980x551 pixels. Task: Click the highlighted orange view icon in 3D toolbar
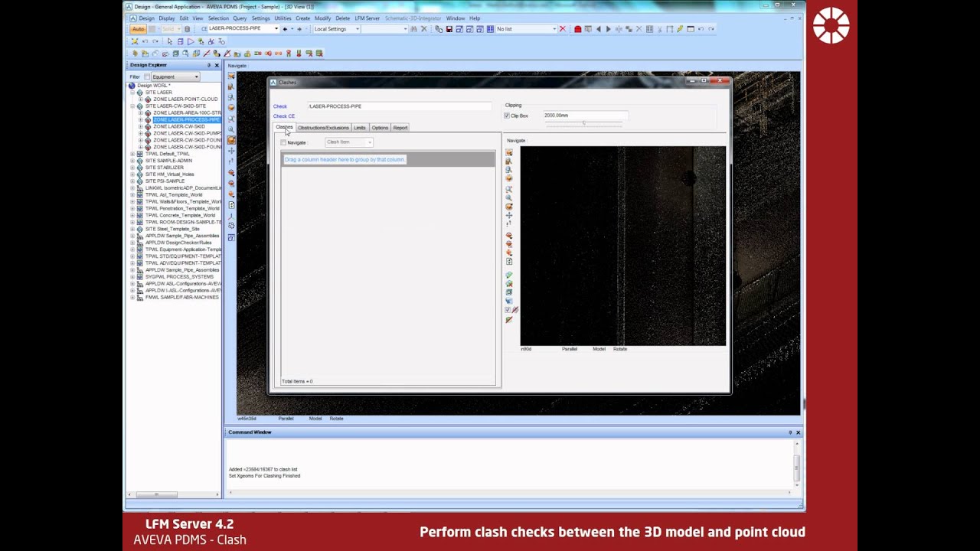[x=231, y=140]
